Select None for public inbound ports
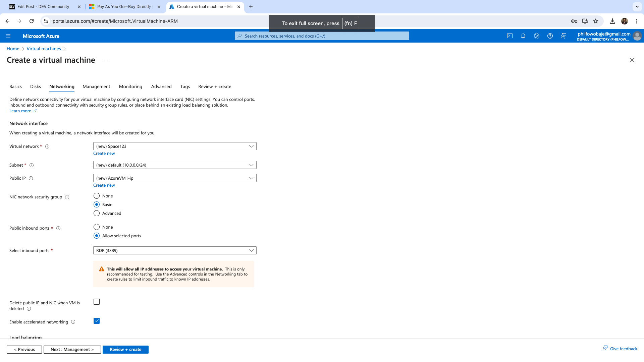This screenshot has height=362, width=644. [x=97, y=227]
